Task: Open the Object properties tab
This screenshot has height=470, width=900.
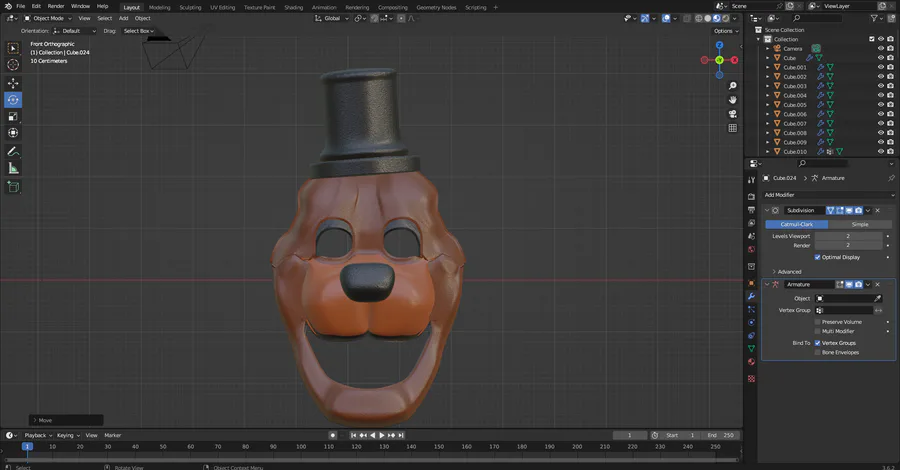Action: pos(751,283)
